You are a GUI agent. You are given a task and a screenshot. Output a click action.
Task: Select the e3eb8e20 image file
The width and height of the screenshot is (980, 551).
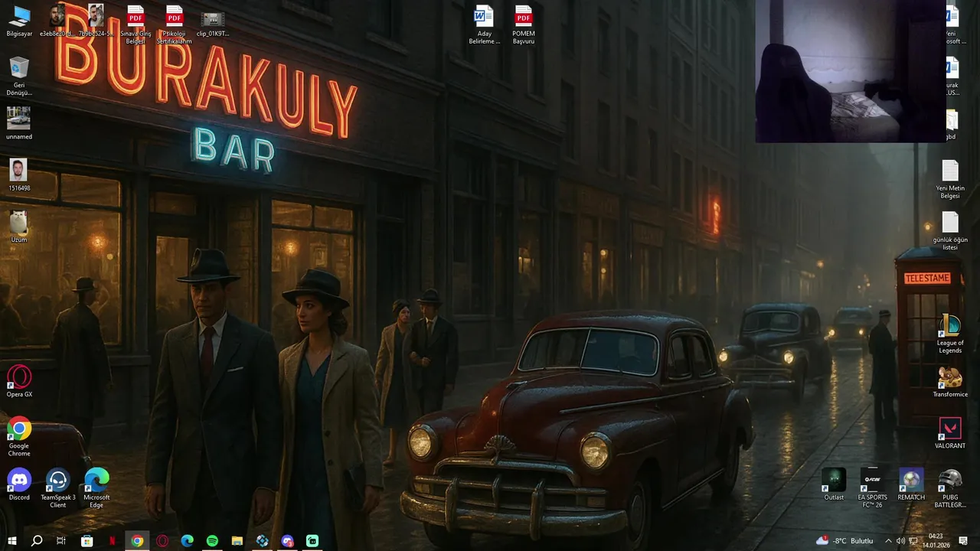coord(57,20)
